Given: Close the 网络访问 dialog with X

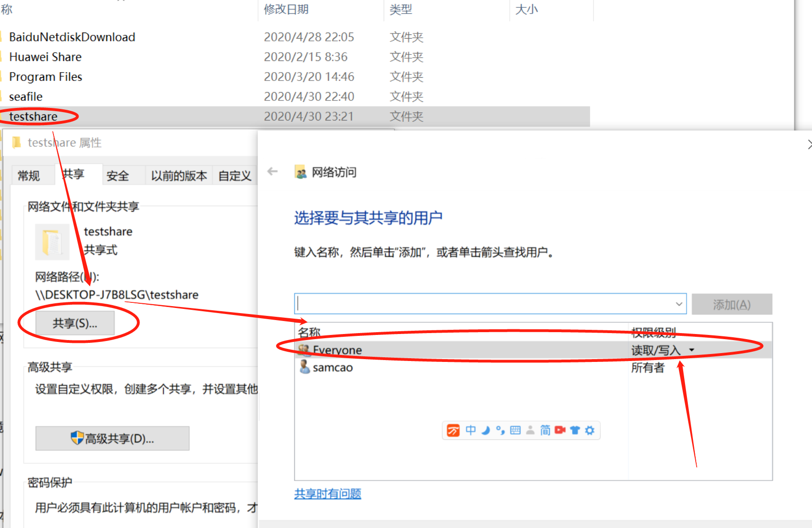Looking at the screenshot, I should point(809,145).
